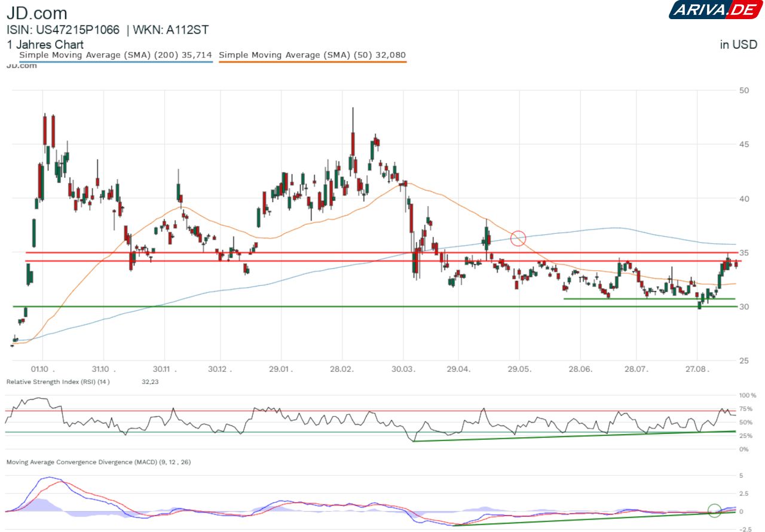Select the 28.02. date label

(342, 369)
